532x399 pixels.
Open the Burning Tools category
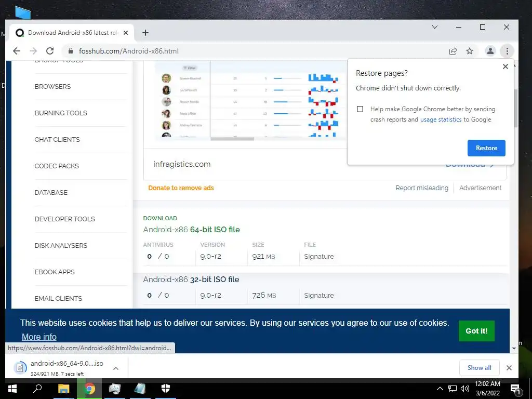pos(61,113)
